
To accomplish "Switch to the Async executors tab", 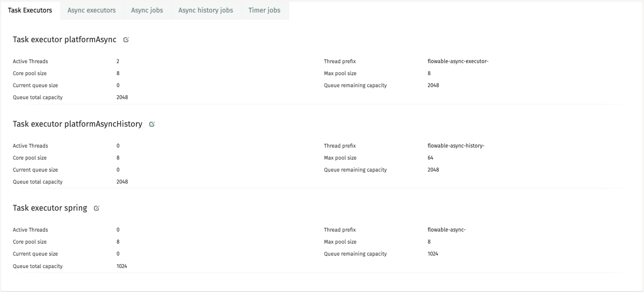I will [x=91, y=10].
